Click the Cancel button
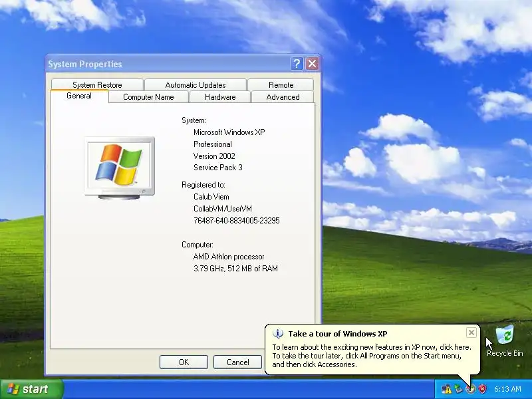The width and height of the screenshot is (532, 399). (237, 362)
